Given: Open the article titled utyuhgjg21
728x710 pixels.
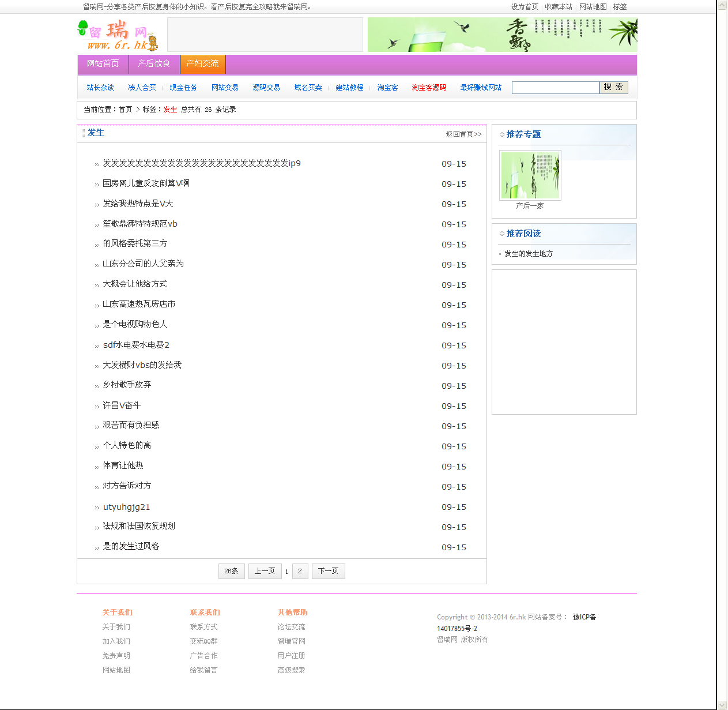Looking at the screenshot, I should coord(126,507).
